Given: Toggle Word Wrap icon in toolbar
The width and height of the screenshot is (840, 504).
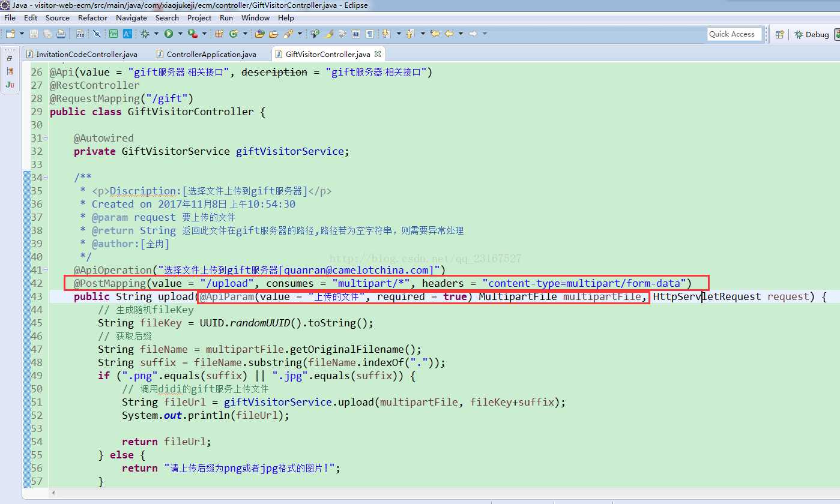Looking at the screenshot, I should [x=342, y=34].
